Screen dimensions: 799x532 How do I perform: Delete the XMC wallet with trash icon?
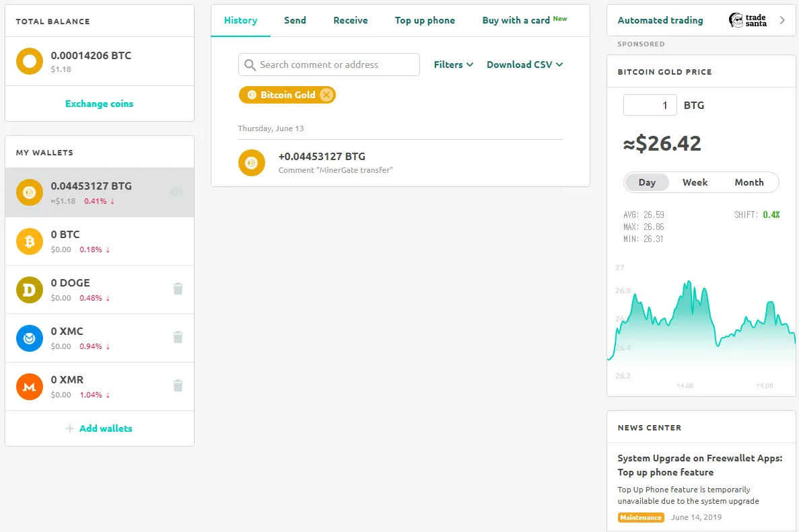tap(178, 337)
